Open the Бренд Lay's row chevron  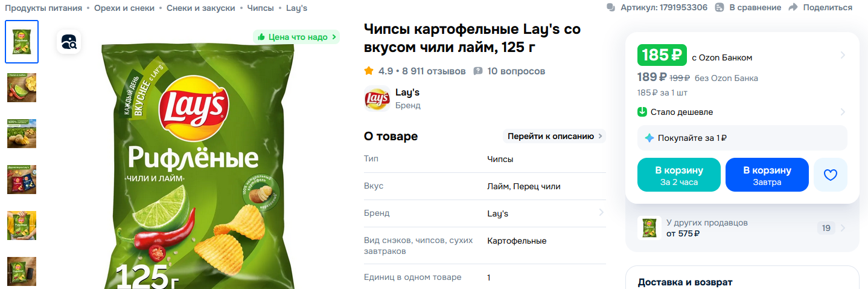pos(601,213)
